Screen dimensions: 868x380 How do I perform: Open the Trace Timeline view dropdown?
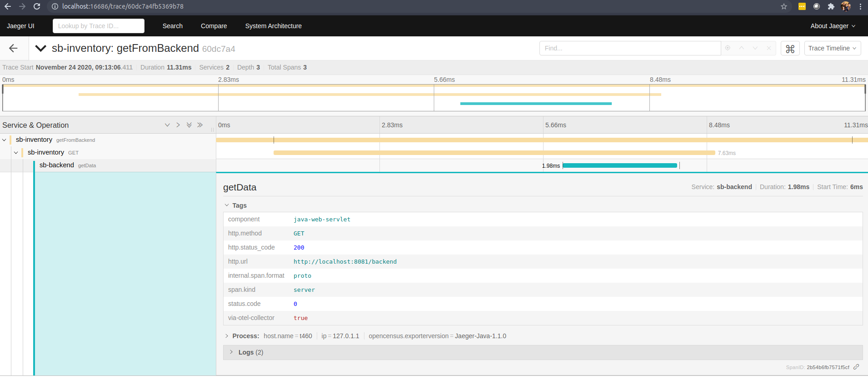point(833,48)
